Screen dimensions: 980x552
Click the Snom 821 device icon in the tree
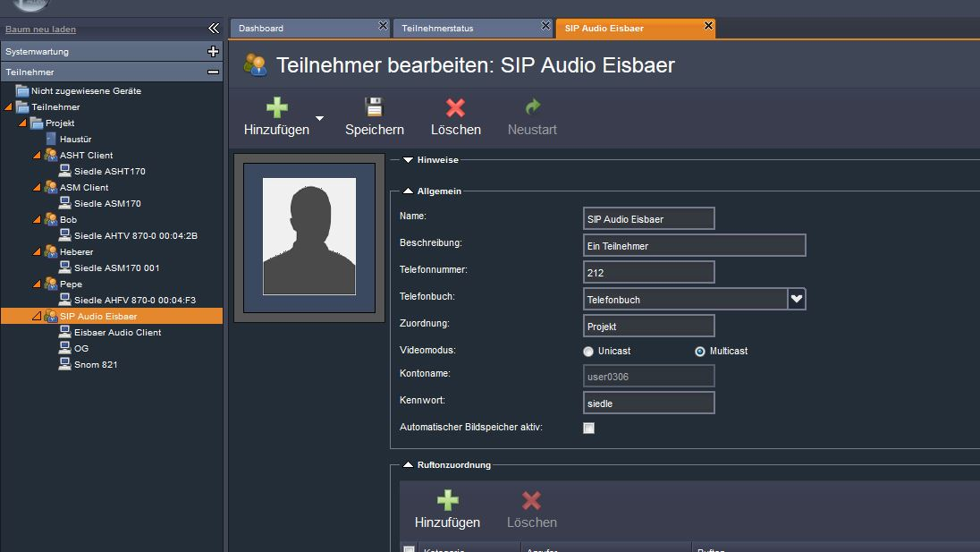pos(64,364)
